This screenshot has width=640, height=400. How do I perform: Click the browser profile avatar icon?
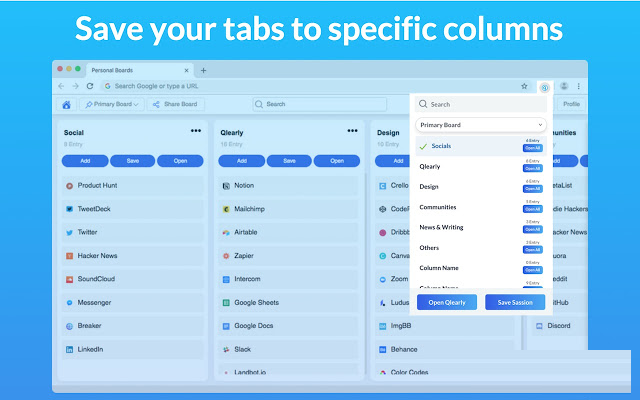[x=565, y=87]
